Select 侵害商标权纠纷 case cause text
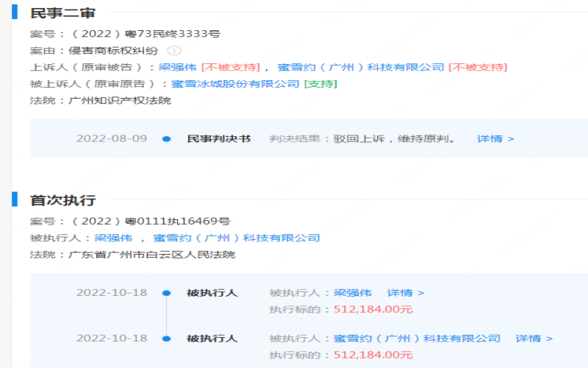The width and height of the screenshot is (588, 368). tap(113, 50)
